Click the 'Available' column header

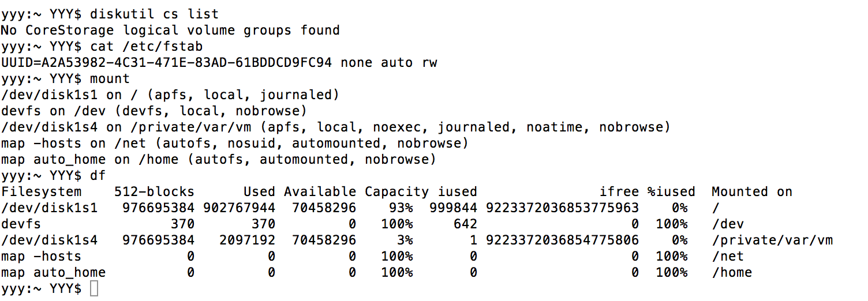320,191
